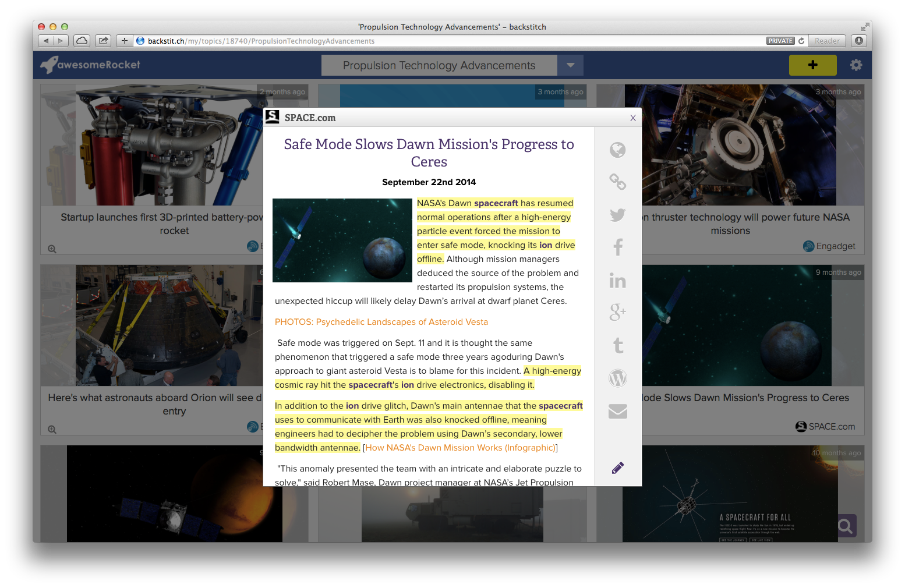Reload the page in Safari
Screen dimensions: 905x588
[801, 41]
